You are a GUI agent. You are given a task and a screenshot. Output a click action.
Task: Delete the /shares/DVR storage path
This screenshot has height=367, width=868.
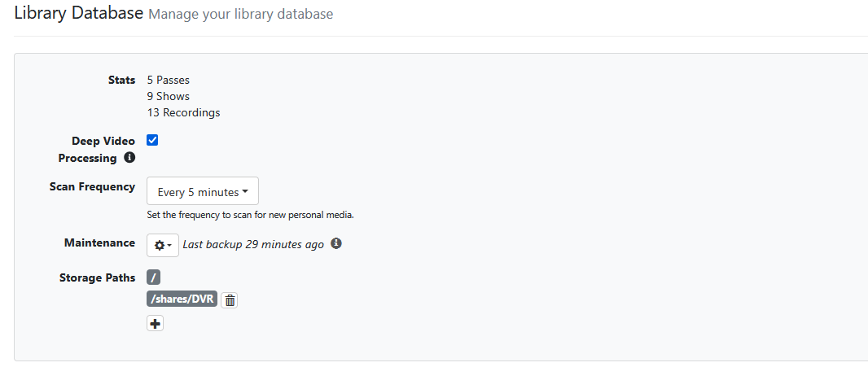[230, 300]
